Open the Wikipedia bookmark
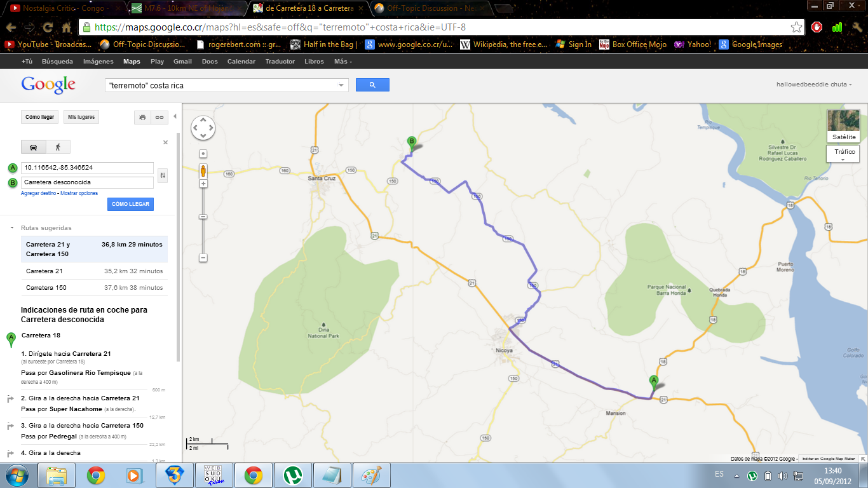Screen dimensions: 868x488 coord(503,44)
